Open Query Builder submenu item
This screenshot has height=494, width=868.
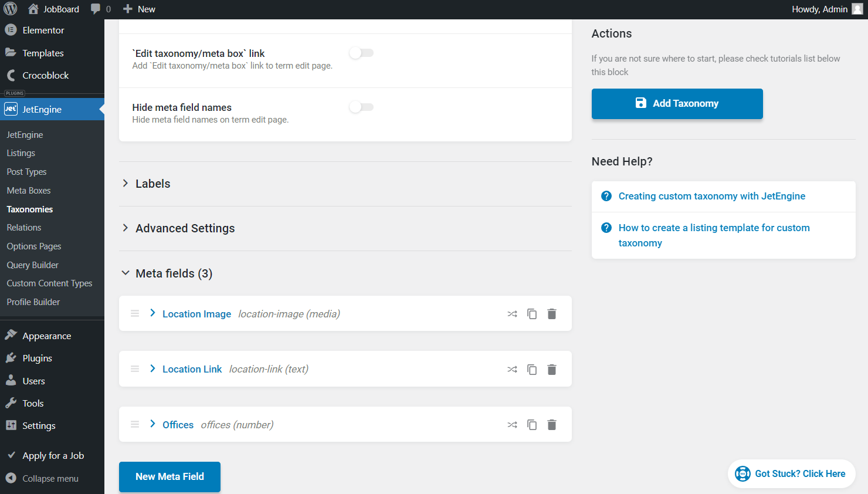point(33,265)
